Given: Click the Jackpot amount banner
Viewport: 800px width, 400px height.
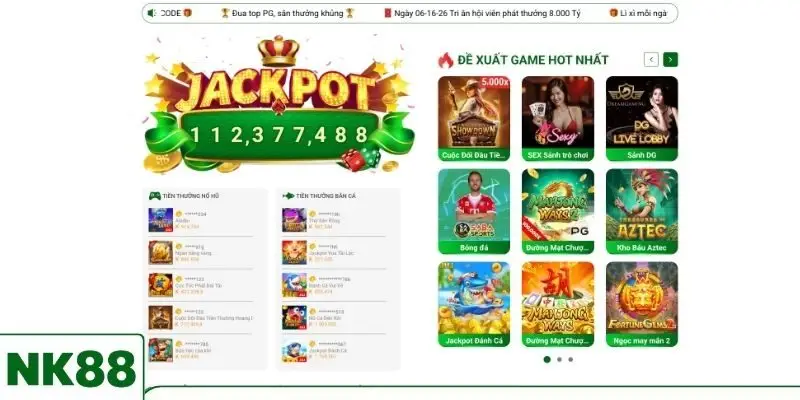Looking at the screenshot, I should [279, 135].
